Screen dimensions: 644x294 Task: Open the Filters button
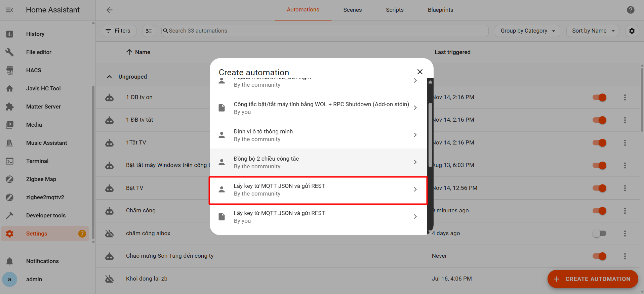click(x=119, y=31)
